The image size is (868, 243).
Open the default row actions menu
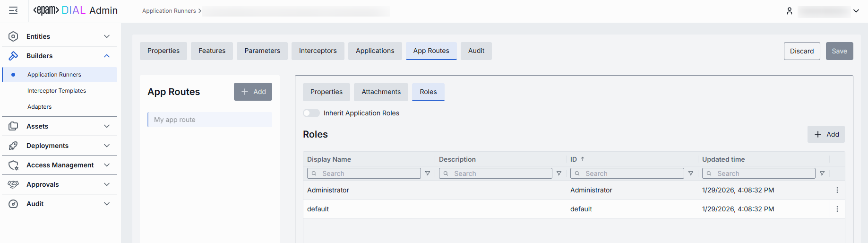(837, 209)
